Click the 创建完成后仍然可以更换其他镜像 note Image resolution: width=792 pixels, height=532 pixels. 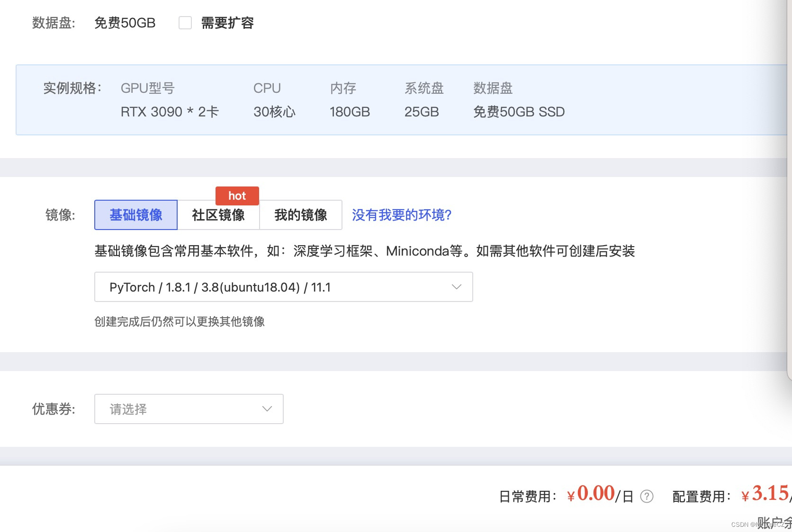tap(180, 321)
